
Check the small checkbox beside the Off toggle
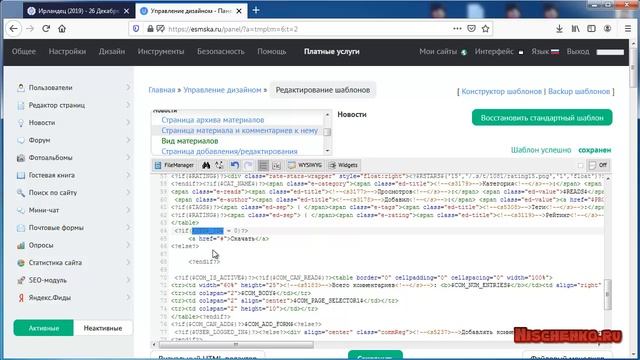[x=580, y=165]
